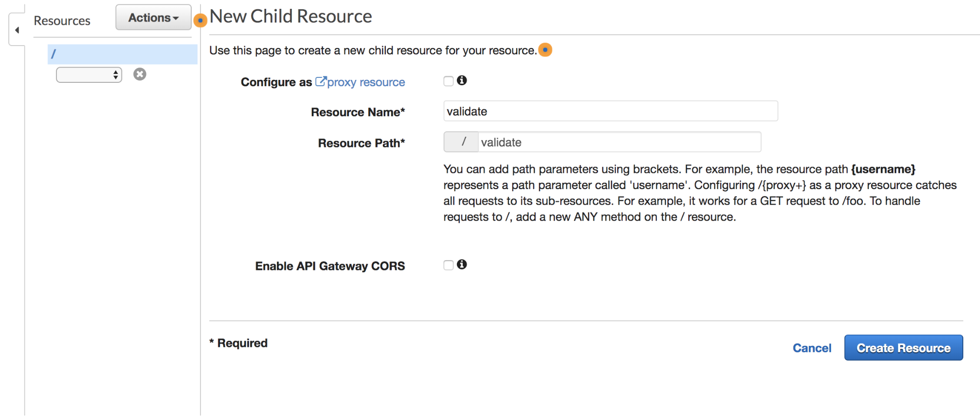Image resolution: width=980 pixels, height=416 pixels.
Task: Cancel creating the child resource
Action: (812, 348)
